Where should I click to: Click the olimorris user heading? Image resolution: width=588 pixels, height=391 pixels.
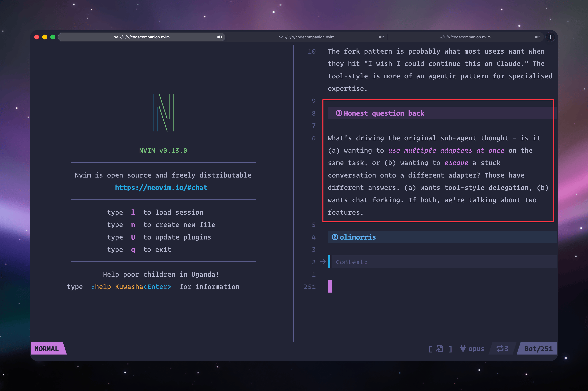pyautogui.click(x=358, y=237)
